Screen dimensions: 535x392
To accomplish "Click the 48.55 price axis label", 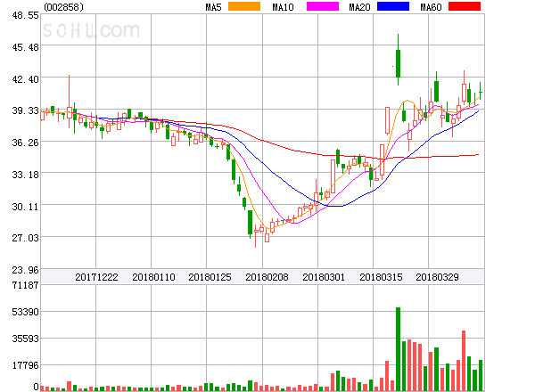I will [25, 15].
